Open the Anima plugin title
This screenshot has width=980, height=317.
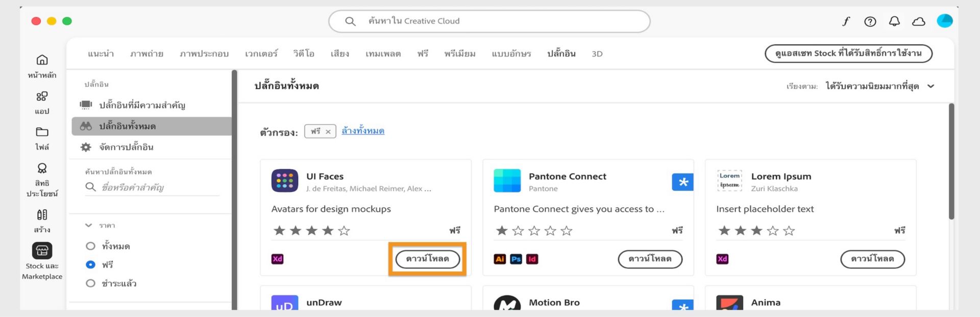point(766,302)
